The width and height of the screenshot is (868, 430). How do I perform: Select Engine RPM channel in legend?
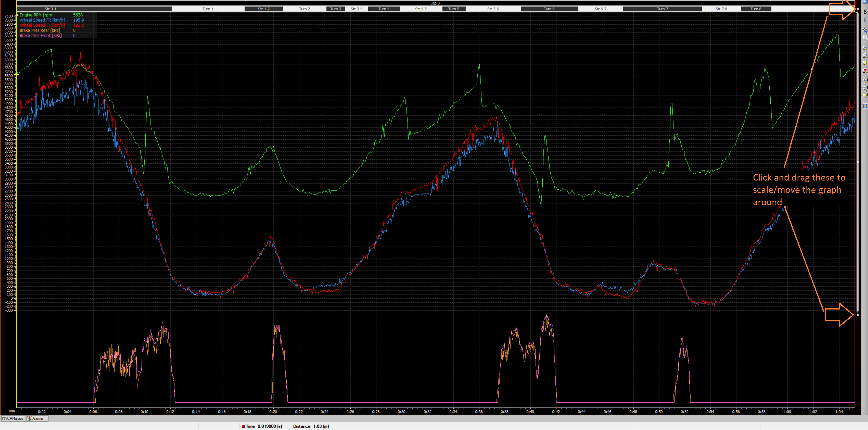click(x=36, y=15)
